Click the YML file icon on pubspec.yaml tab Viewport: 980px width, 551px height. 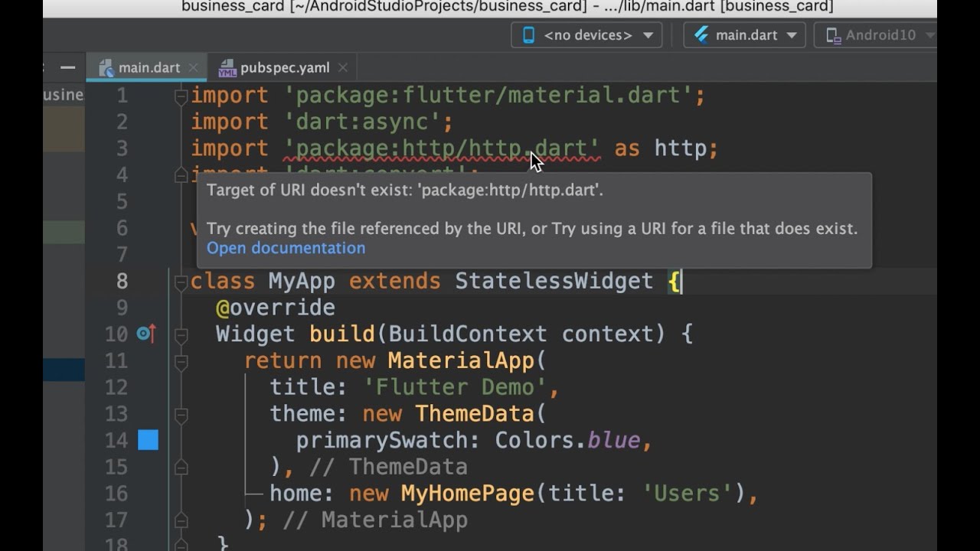pos(227,68)
